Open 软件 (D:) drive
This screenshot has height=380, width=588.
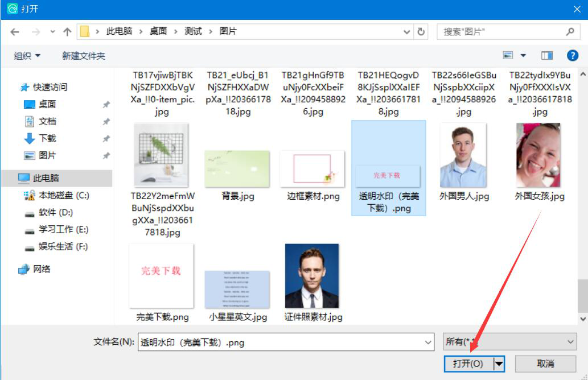coord(56,213)
